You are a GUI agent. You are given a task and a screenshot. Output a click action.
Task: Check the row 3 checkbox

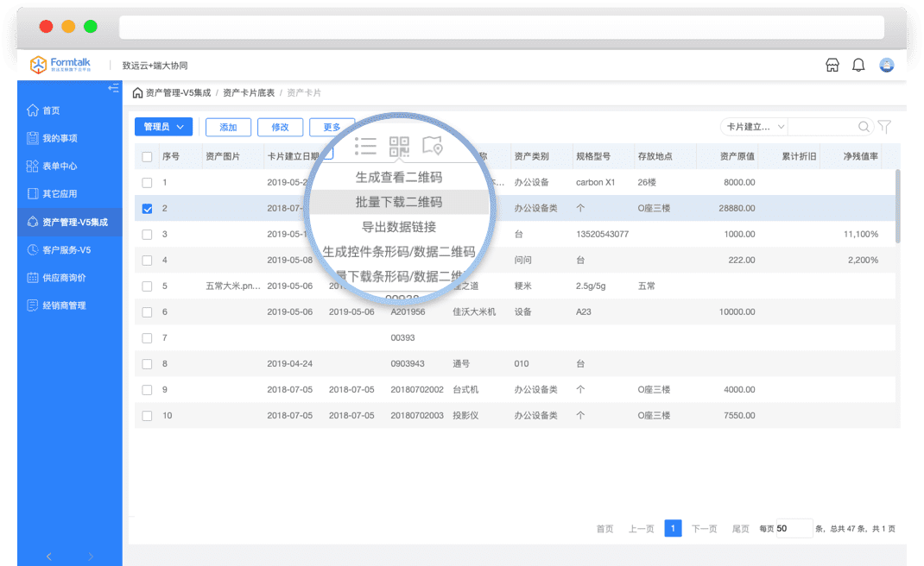click(x=148, y=235)
